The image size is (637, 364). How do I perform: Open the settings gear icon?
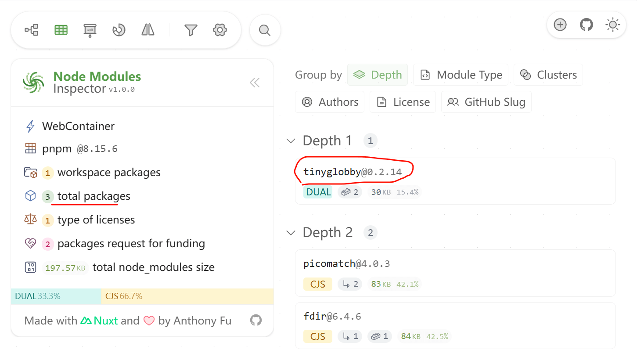pos(220,30)
